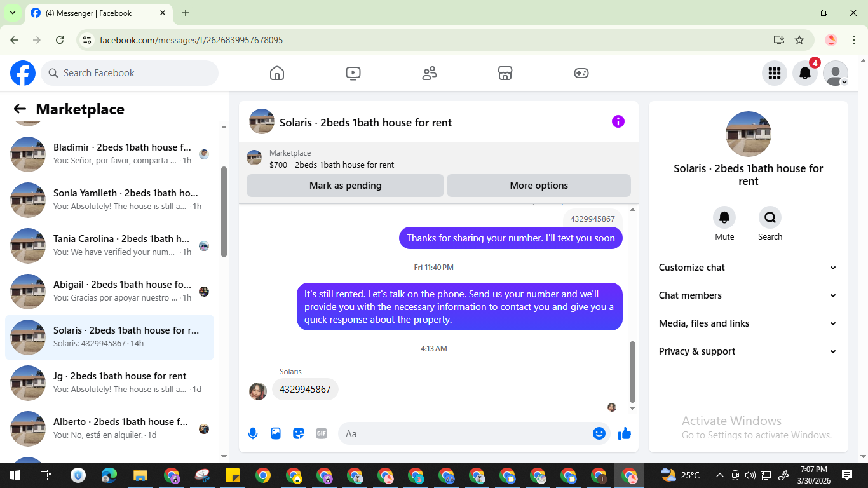This screenshot has width=868, height=488.
Task: Click the address bar URL
Action: tap(191, 40)
